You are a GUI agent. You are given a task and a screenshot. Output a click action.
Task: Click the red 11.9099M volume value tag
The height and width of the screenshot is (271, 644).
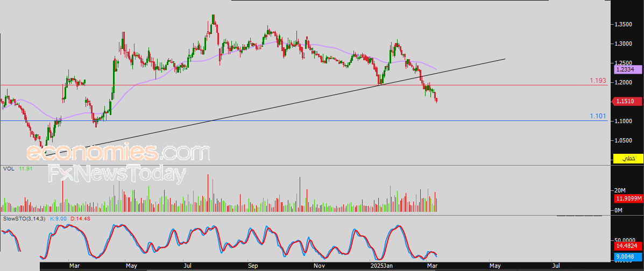tap(627, 199)
